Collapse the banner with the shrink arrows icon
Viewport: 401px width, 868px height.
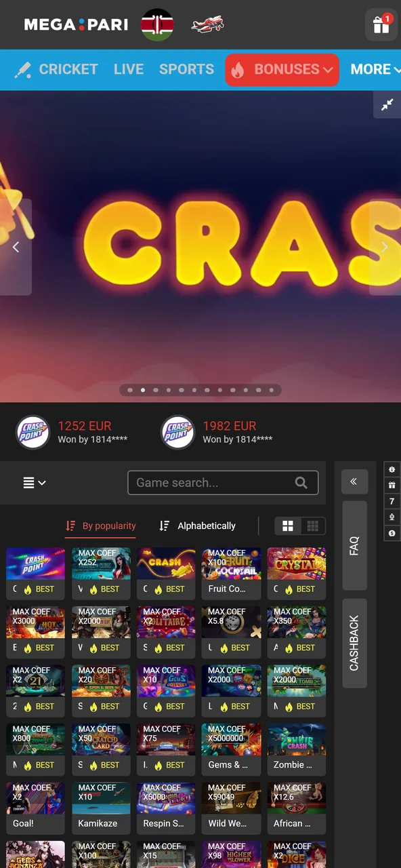point(387,104)
